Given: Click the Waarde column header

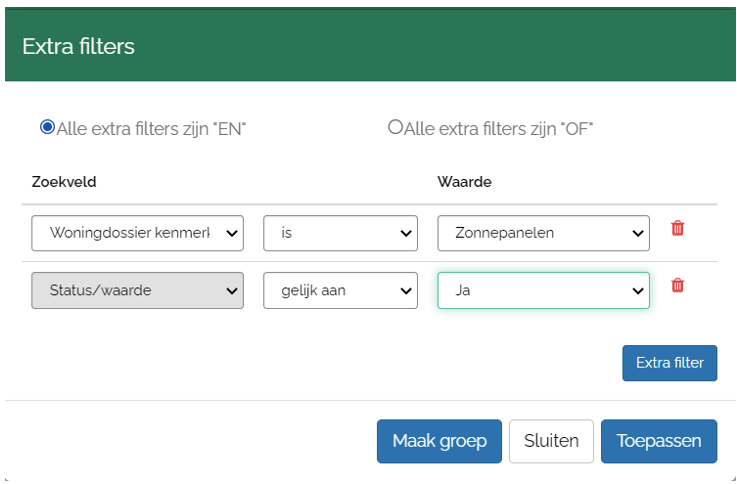Looking at the screenshot, I should [x=464, y=182].
